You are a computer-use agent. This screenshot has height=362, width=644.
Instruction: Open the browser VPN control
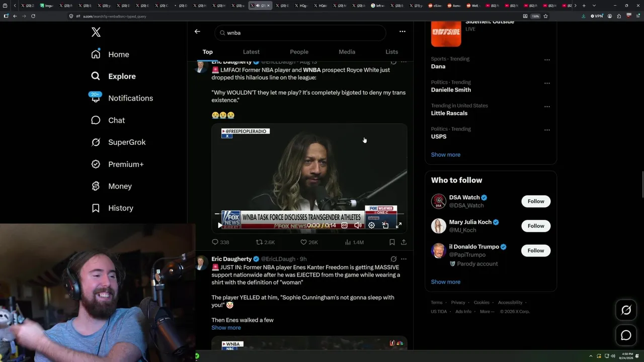597,16
